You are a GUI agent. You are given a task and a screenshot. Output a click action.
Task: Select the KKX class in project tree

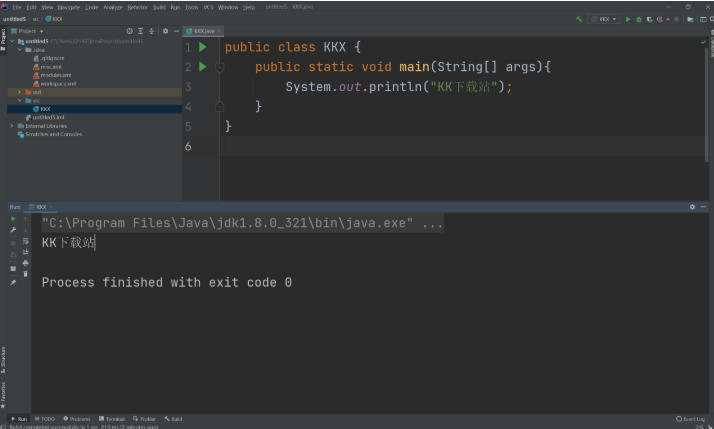[x=45, y=109]
